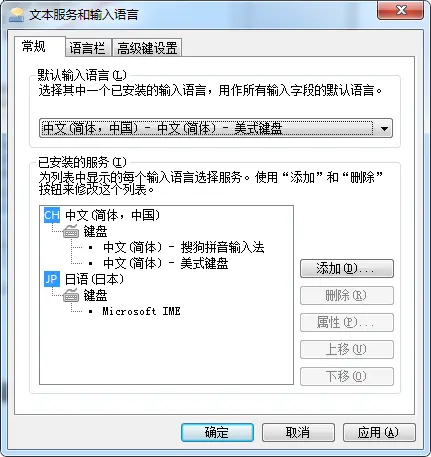Cancel the dialog with 取消
The image size is (431, 457).
[298, 433]
